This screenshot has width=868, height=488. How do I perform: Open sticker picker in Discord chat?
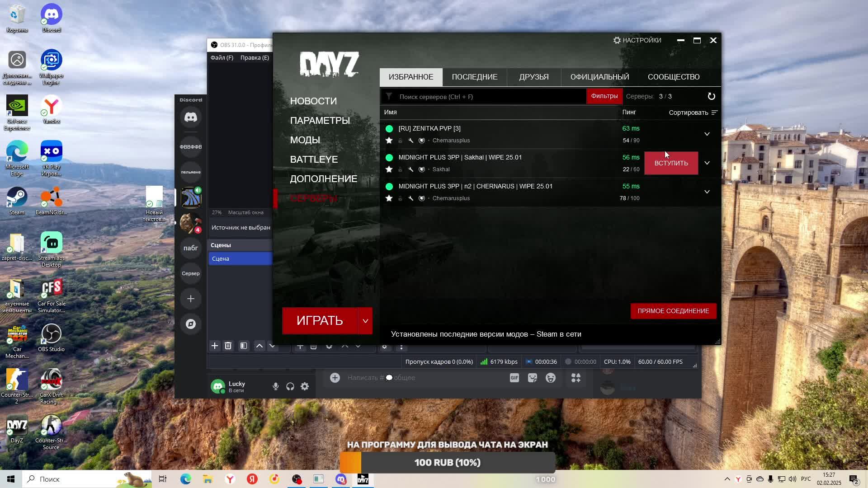pos(533,378)
